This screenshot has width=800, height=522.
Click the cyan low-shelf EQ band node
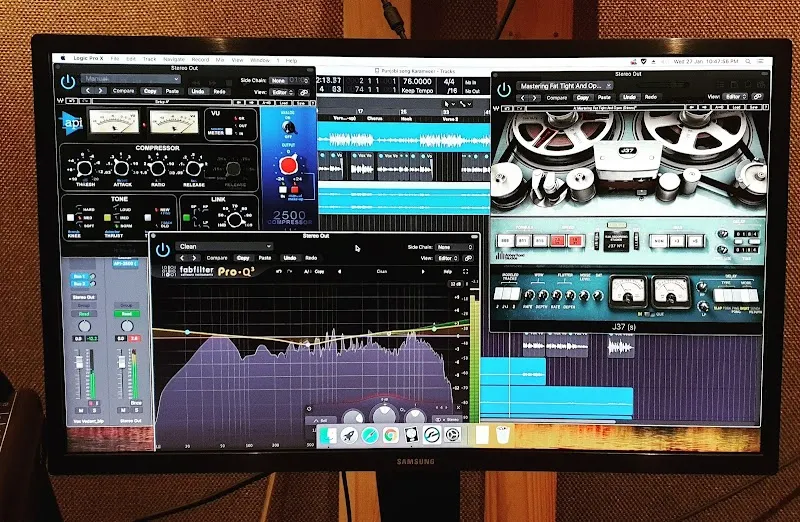click(x=187, y=332)
